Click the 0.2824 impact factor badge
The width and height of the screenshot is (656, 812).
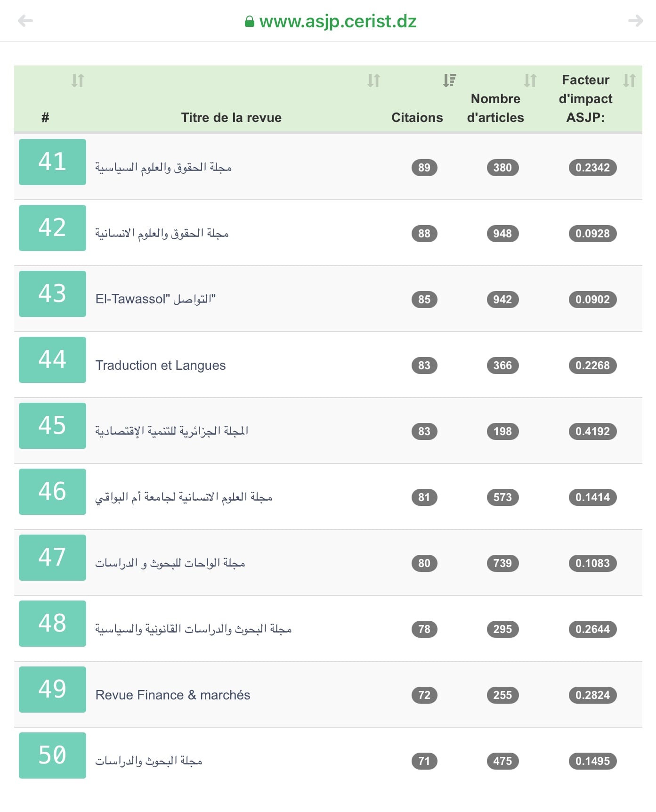592,695
